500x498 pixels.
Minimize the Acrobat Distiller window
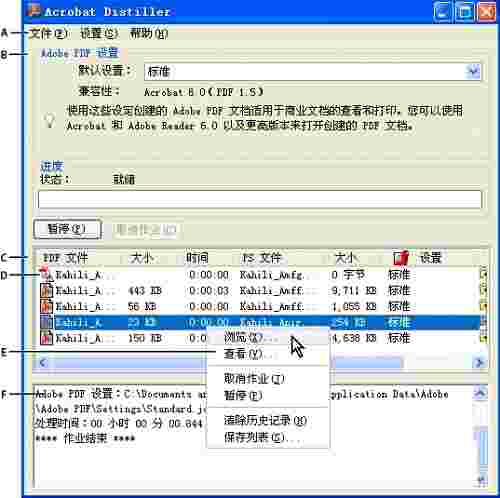(x=442, y=12)
